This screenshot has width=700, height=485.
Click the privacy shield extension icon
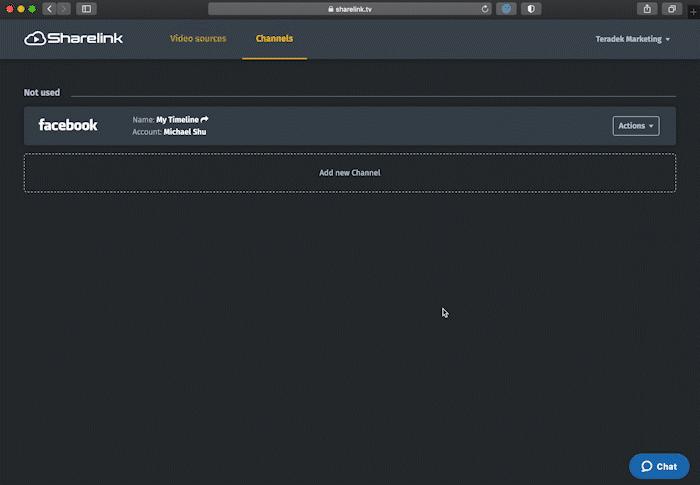530,8
